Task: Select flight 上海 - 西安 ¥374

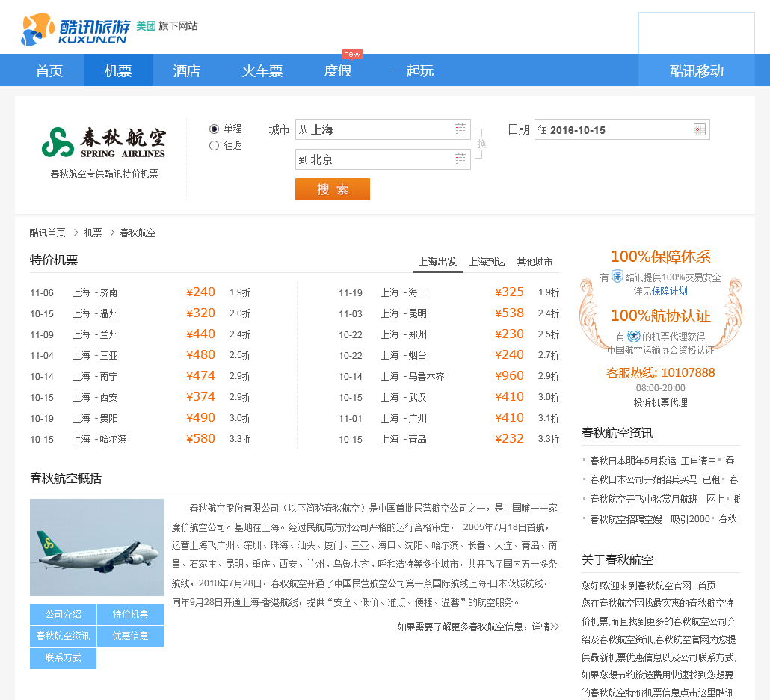Action: coord(140,397)
